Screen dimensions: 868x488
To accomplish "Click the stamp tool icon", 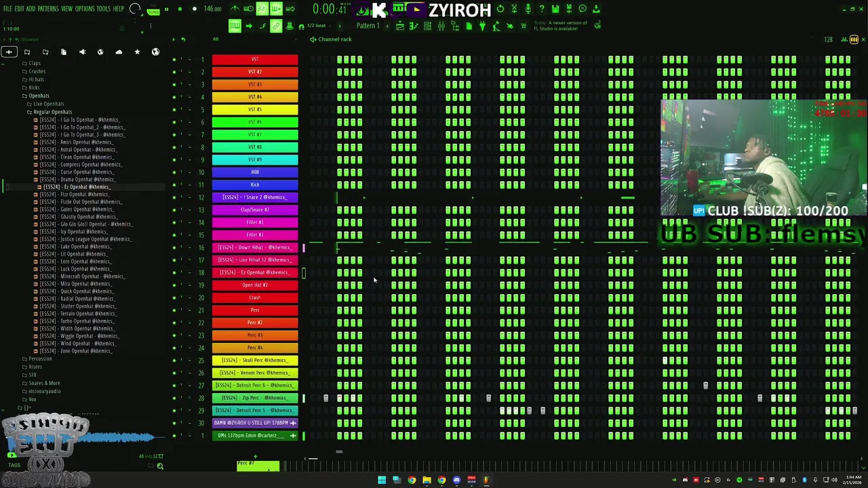I will [290, 26].
